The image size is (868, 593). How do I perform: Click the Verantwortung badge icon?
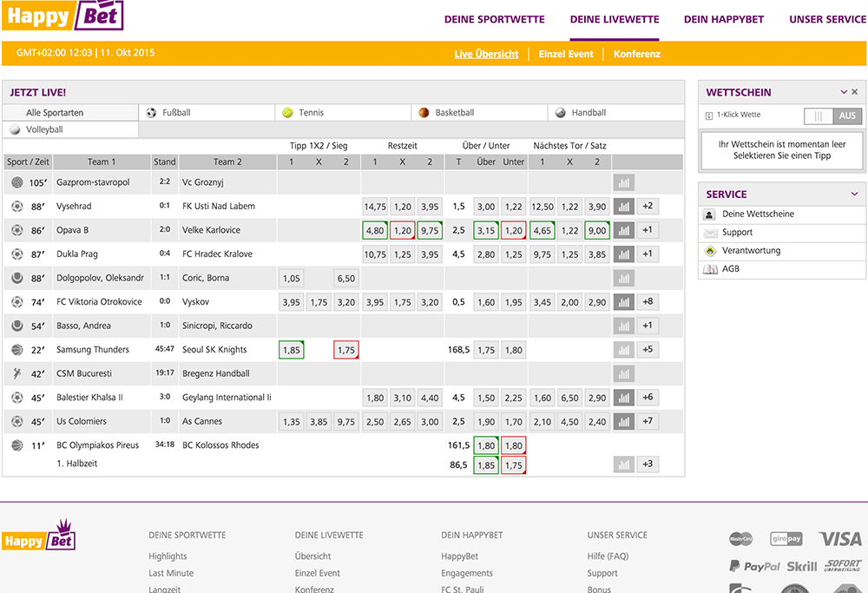(x=710, y=251)
